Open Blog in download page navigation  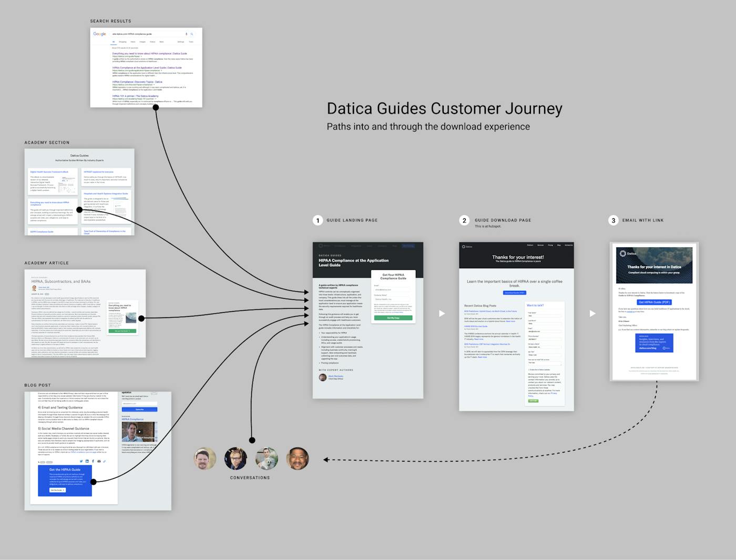pos(559,245)
